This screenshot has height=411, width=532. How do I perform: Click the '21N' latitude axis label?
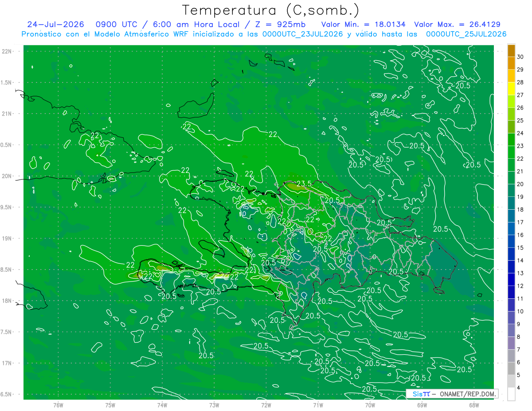click(8, 114)
